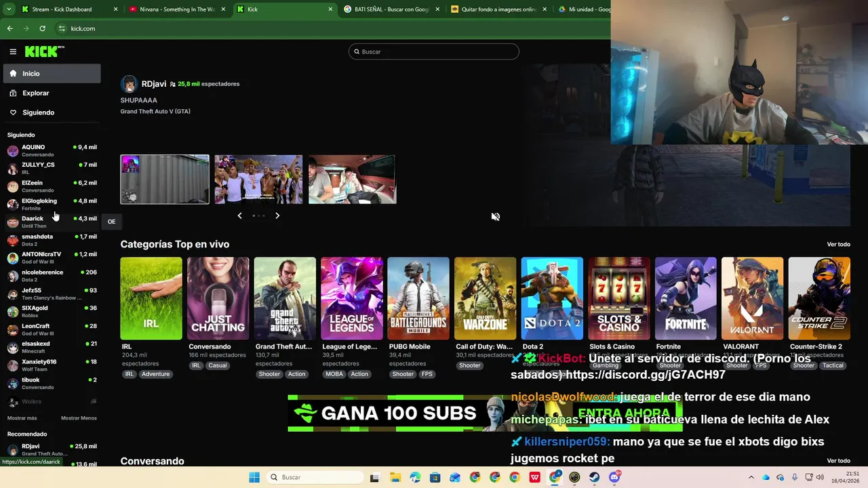Select the second featured stream thumbnail

pyautogui.click(x=258, y=180)
